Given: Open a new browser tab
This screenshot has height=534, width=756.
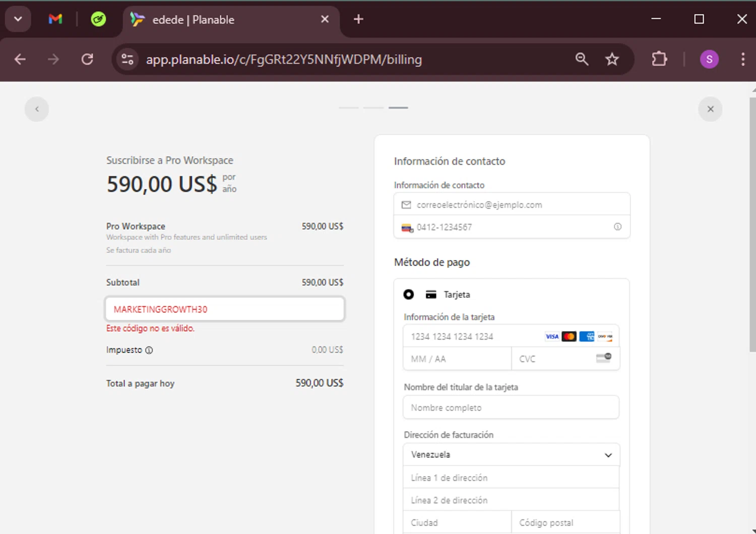Looking at the screenshot, I should coord(358,19).
